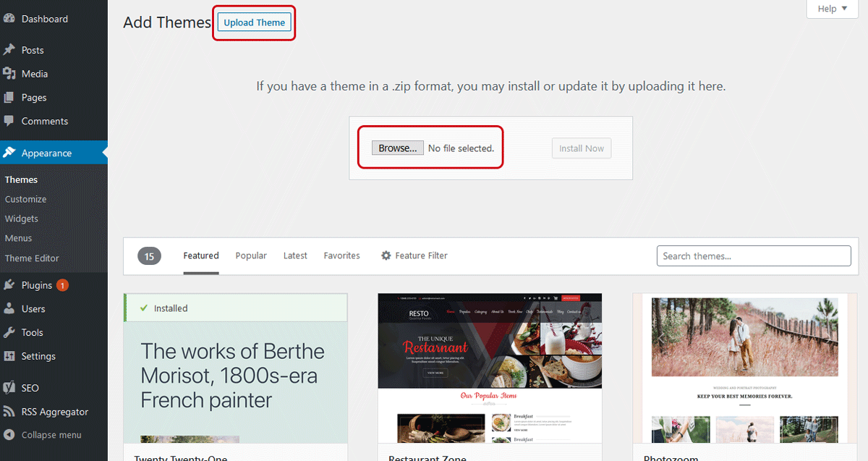Open Theme Editor in Appearance submenu
The image size is (868, 461).
coord(32,258)
